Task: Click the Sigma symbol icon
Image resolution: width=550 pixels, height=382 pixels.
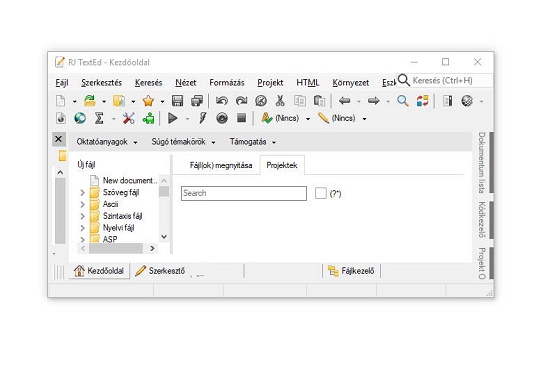Action: [x=99, y=118]
